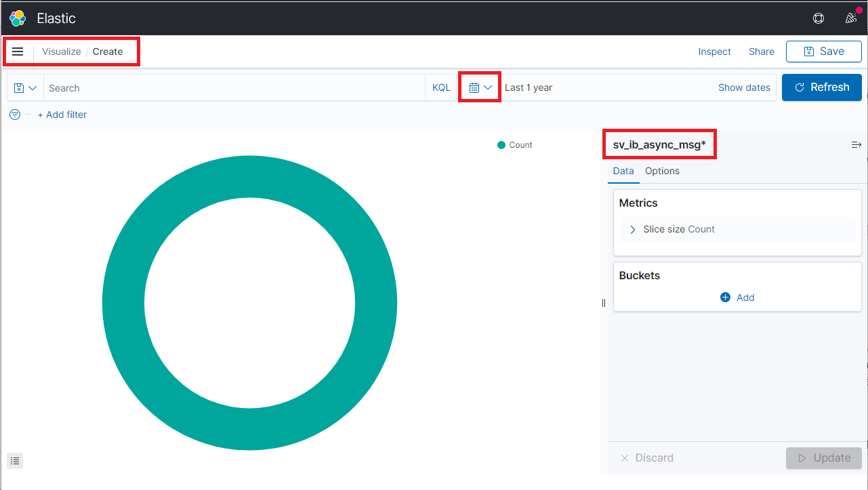Click the teal Count legend color dot
Image resolution: width=868 pixels, height=490 pixels.
pos(501,145)
